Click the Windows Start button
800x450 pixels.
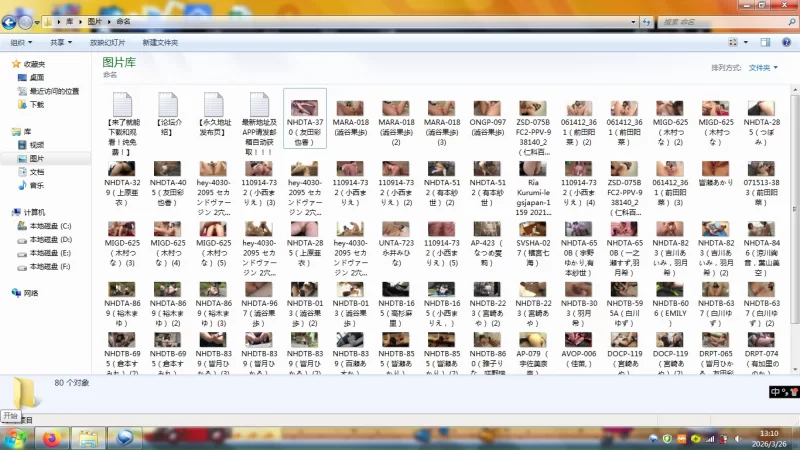click(14, 438)
